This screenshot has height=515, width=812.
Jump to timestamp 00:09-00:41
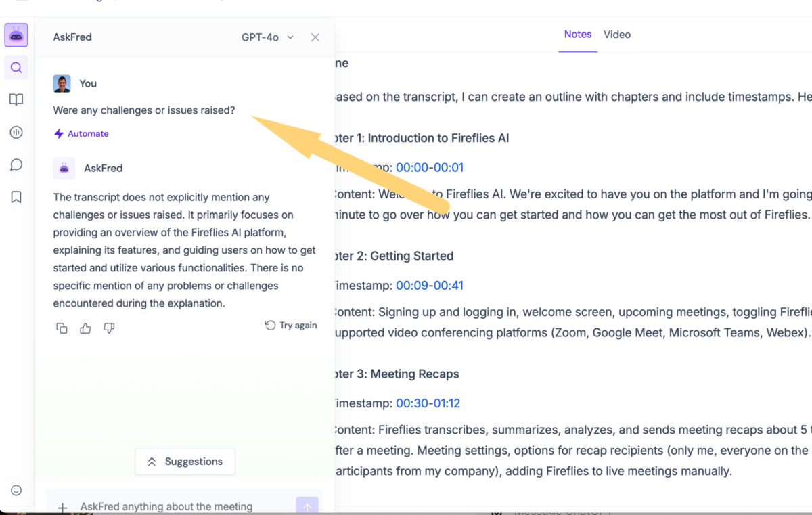(429, 286)
